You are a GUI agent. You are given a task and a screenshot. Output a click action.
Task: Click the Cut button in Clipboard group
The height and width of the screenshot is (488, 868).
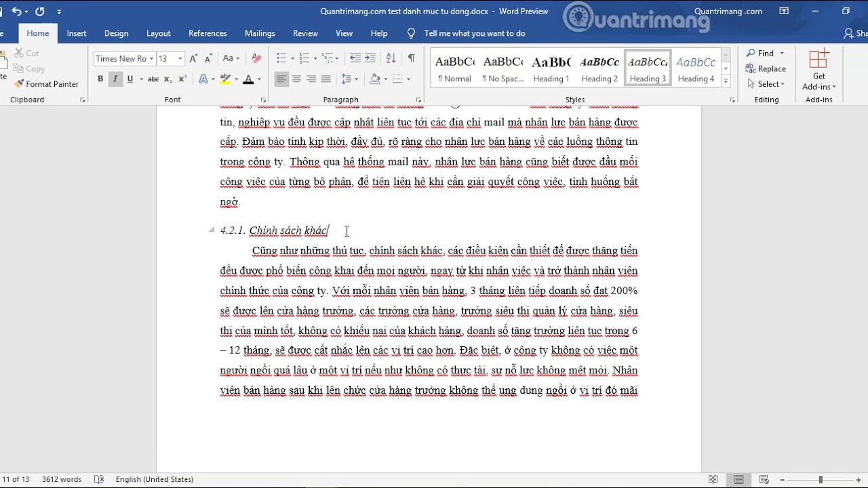click(x=26, y=53)
